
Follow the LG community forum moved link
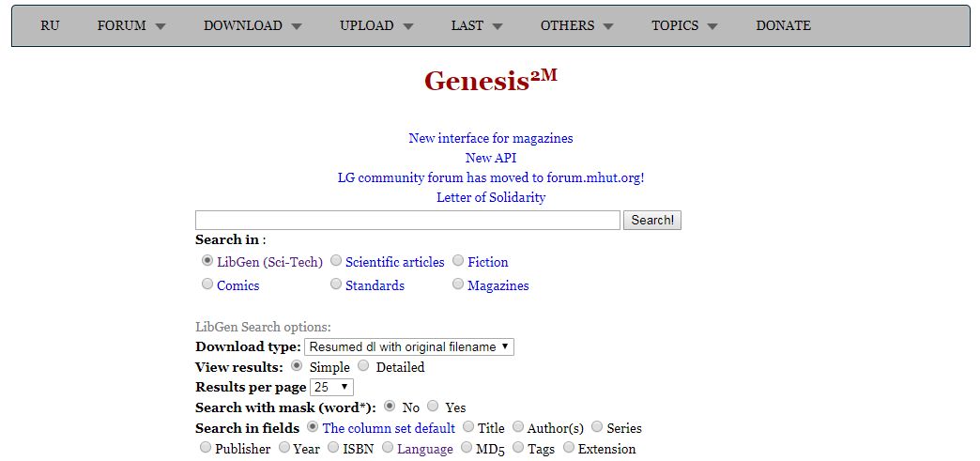[491, 177]
